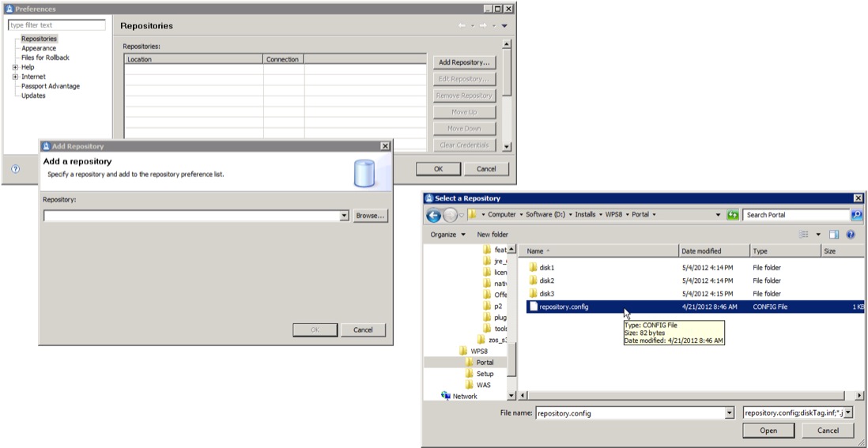Open the Repository combo box dropdown
This screenshot has width=868, height=448.
coord(345,216)
